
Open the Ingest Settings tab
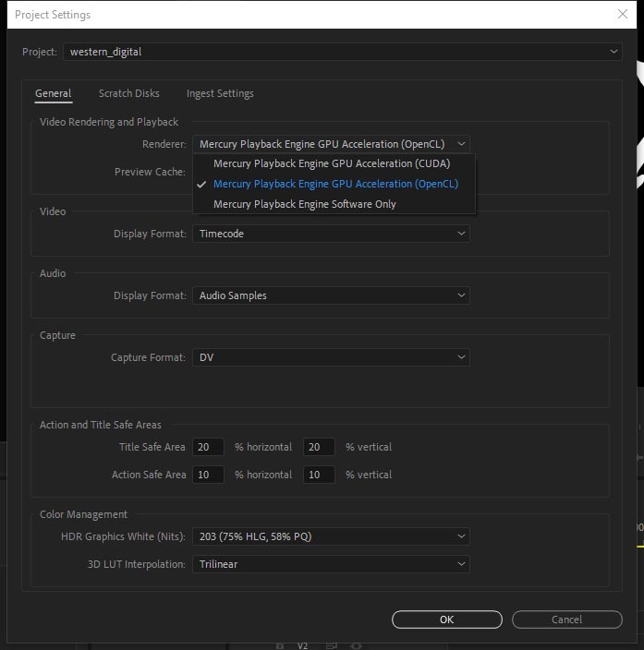coord(220,93)
